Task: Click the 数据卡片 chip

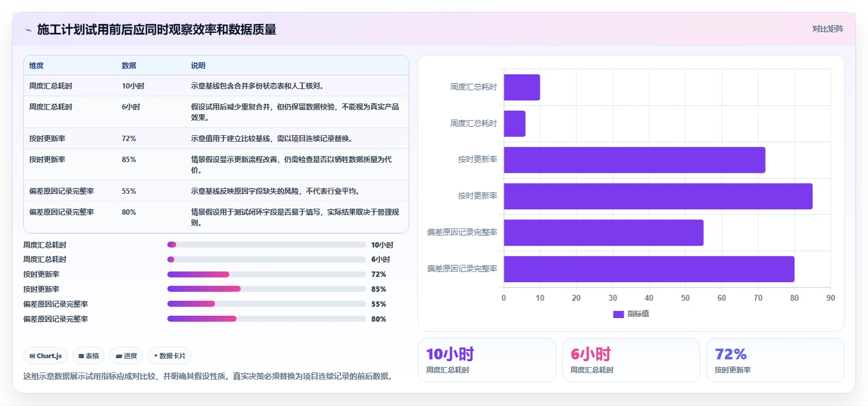Action: (x=170, y=356)
